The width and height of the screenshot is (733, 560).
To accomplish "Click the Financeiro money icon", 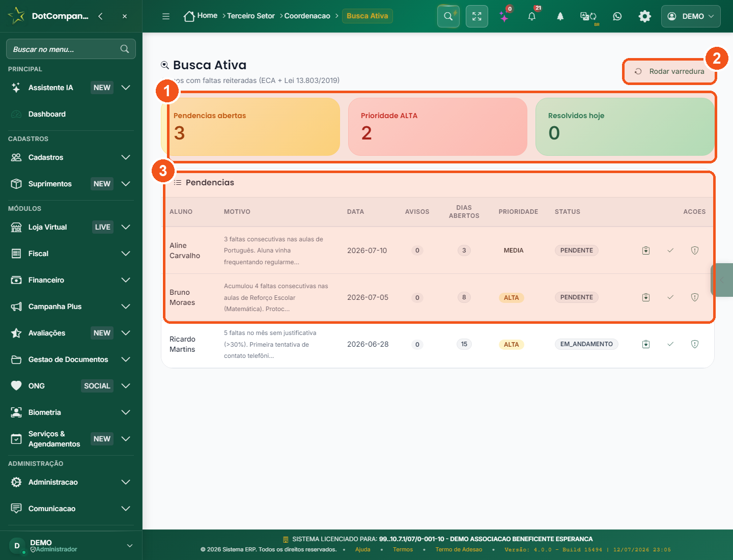I will pos(16,280).
